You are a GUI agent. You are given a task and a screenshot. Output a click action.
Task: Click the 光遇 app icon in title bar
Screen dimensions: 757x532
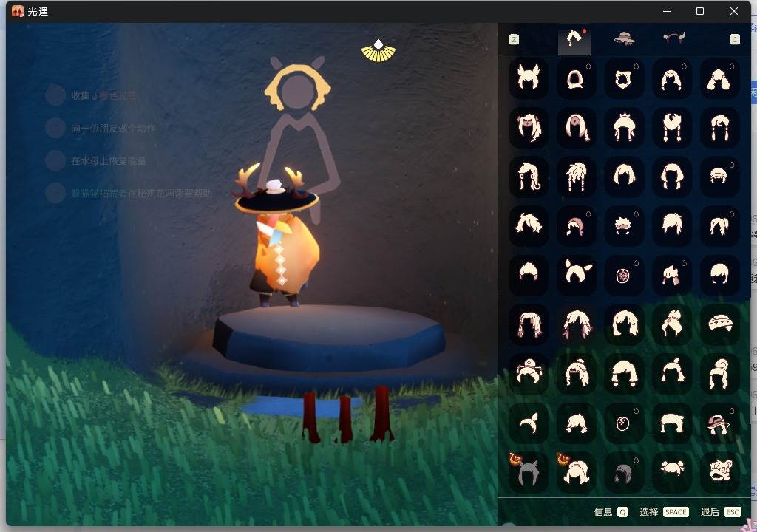[x=18, y=11]
